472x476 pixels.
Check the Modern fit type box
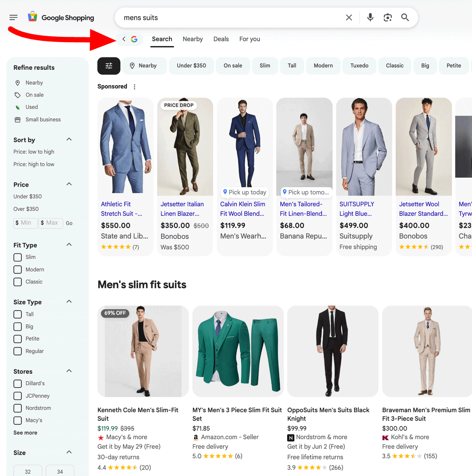click(17, 270)
